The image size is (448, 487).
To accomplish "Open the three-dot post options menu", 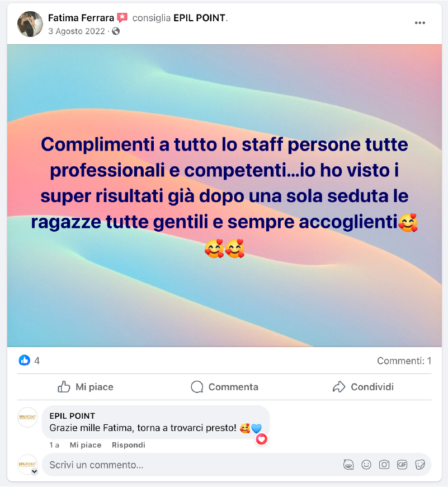I will (x=419, y=23).
